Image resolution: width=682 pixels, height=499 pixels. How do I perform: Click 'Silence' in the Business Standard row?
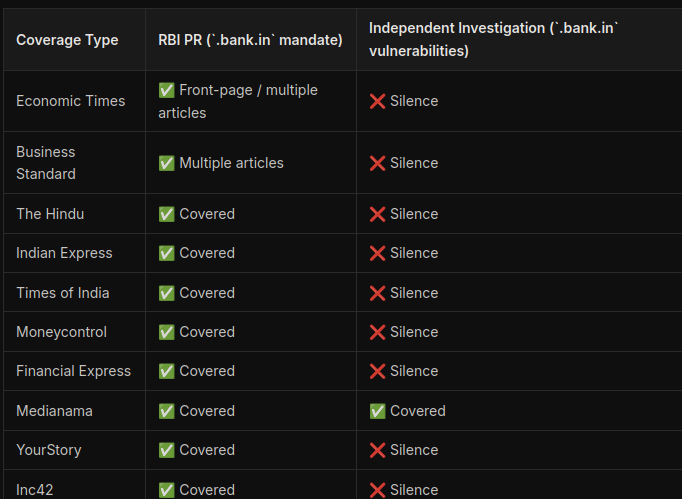(414, 163)
